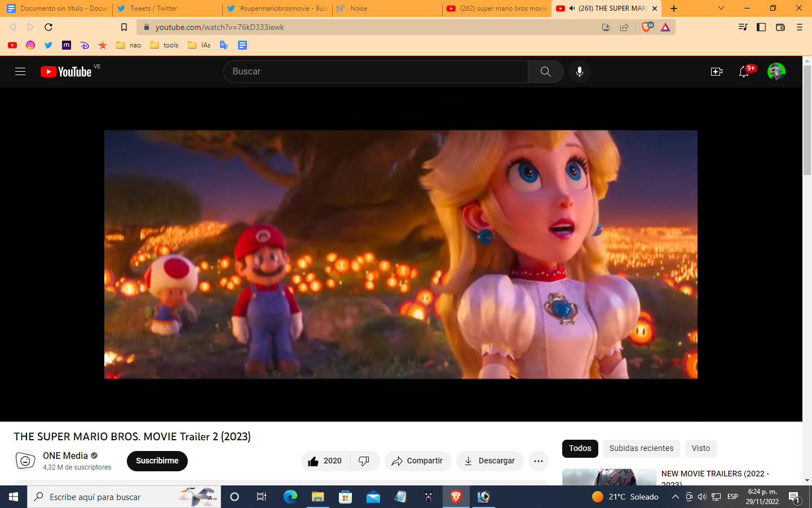Click the YouTube search magnifier button
The image size is (812, 508).
pyautogui.click(x=545, y=72)
